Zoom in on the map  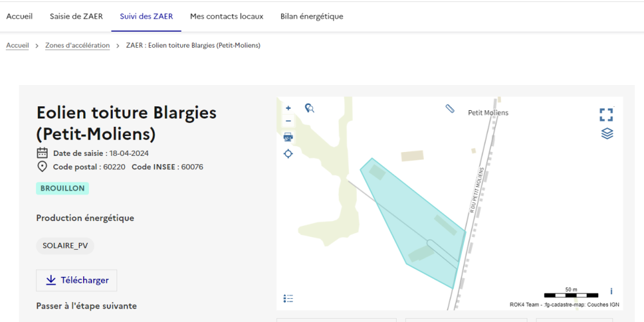point(288,108)
